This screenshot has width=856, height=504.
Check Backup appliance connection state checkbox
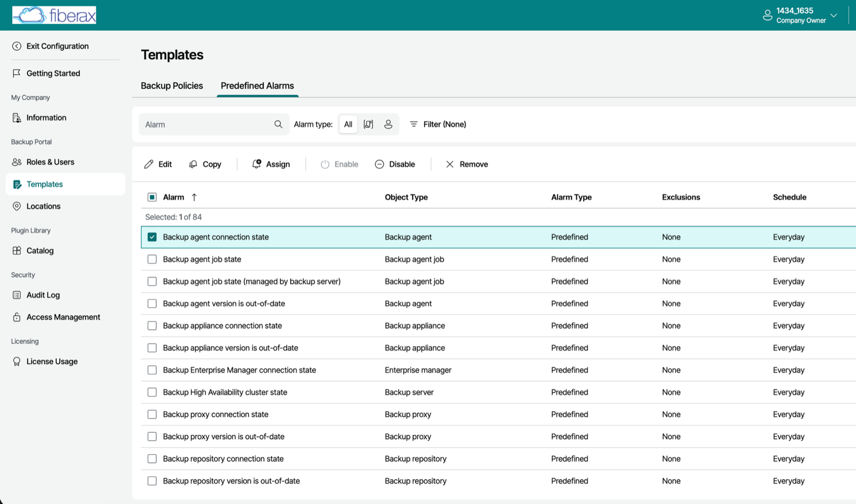pos(152,326)
